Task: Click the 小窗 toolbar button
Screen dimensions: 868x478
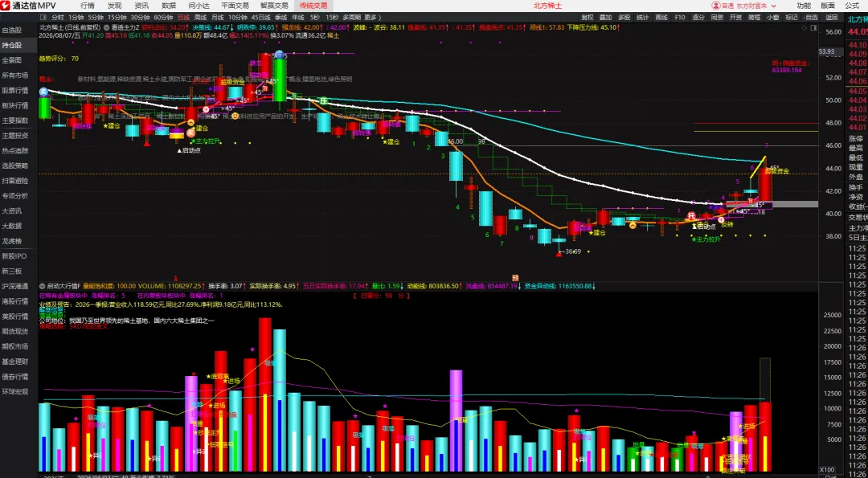Action: pyautogui.click(x=773, y=17)
